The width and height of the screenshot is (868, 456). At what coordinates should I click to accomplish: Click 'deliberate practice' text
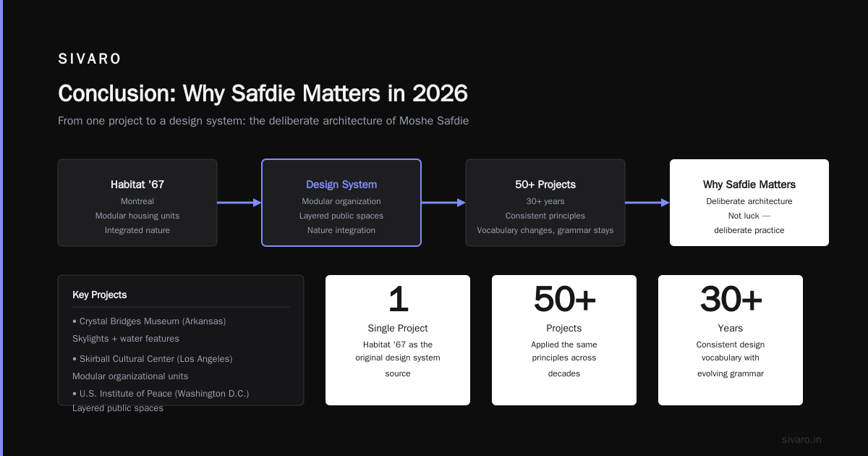click(749, 230)
